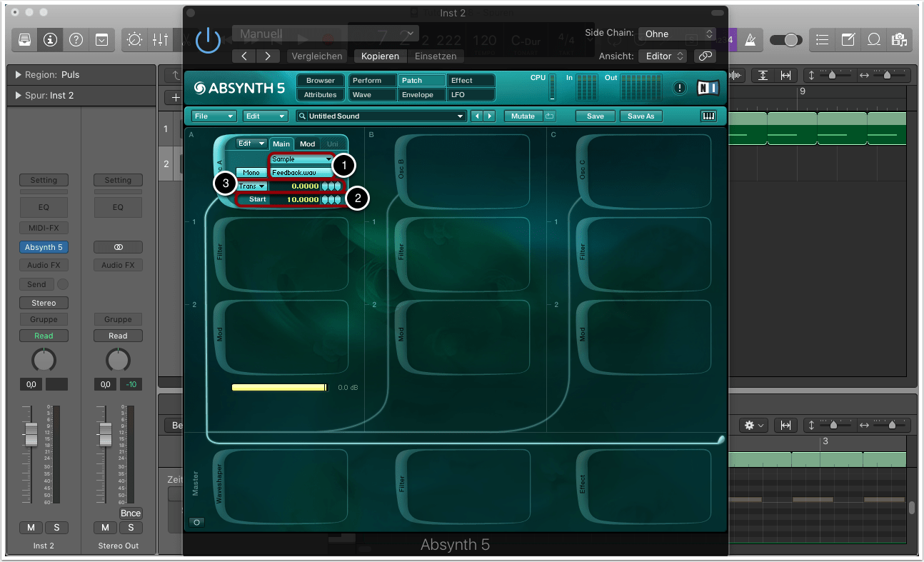Viewport: 924px width, 562px height.
Task: Open the LFO window tab
Action: 471,95
